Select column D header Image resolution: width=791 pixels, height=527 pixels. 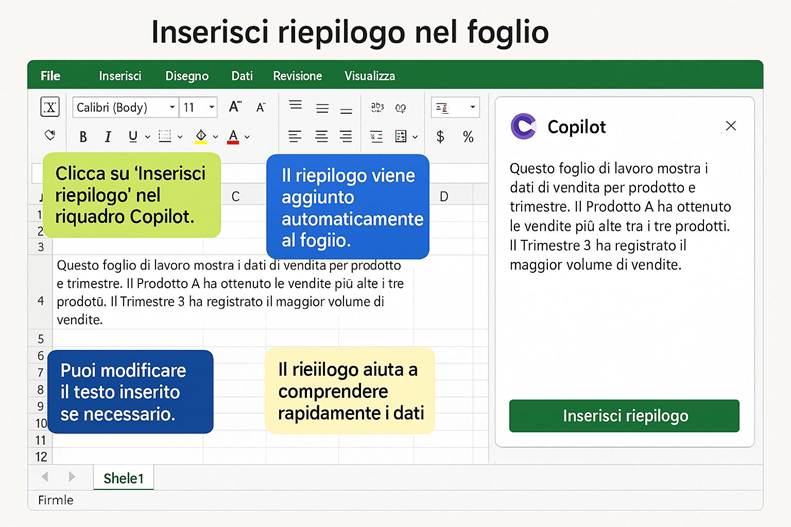pos(444,196)
